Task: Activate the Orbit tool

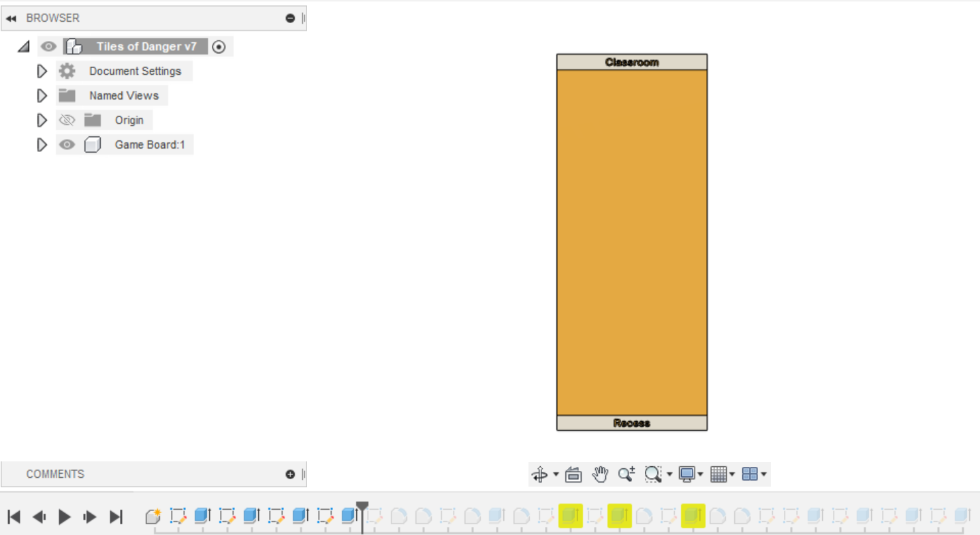Action: tap(539, 474)
